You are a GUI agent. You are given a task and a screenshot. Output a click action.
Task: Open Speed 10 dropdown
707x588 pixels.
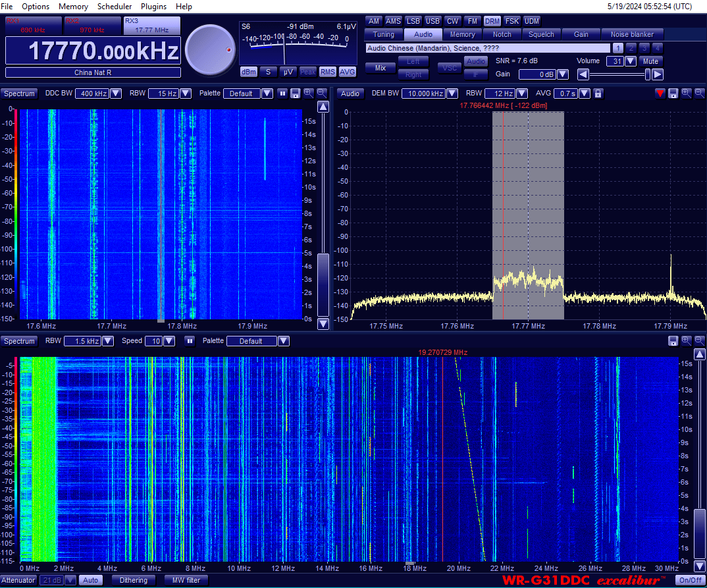[169, 341]
